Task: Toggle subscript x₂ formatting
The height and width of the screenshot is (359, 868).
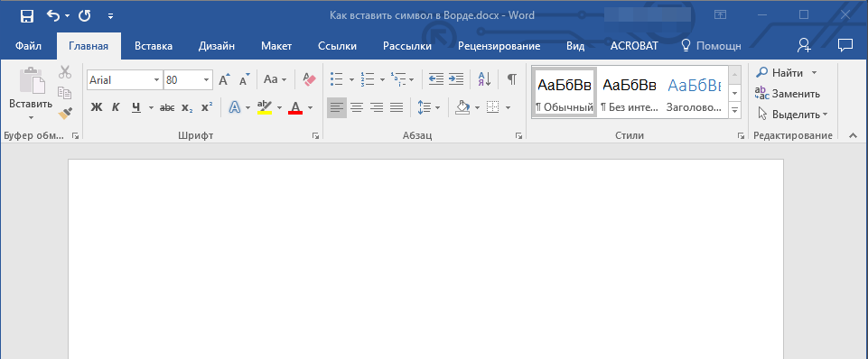Action: pos(187,107)
